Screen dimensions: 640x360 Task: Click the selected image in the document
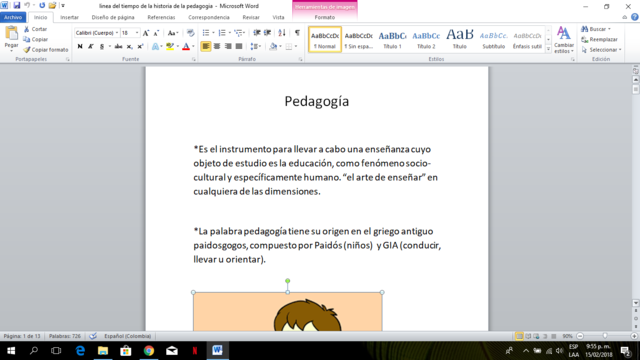tap(288, 311)
